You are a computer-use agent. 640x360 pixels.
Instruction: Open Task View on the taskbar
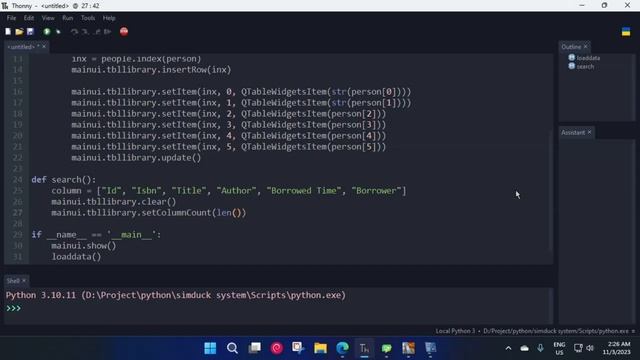pyautogui.click(x=255, y=348)
